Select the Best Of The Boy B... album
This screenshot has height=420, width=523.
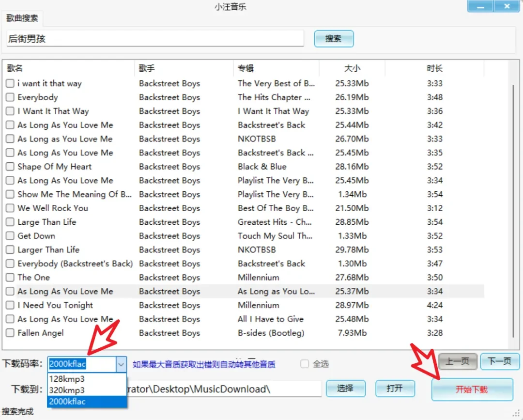(x=276, y=208)
